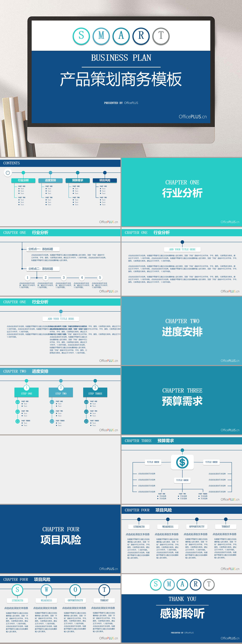Select the title "产品策划商务模板"
This screenshot has height=644, width=242.
(121, 79)
